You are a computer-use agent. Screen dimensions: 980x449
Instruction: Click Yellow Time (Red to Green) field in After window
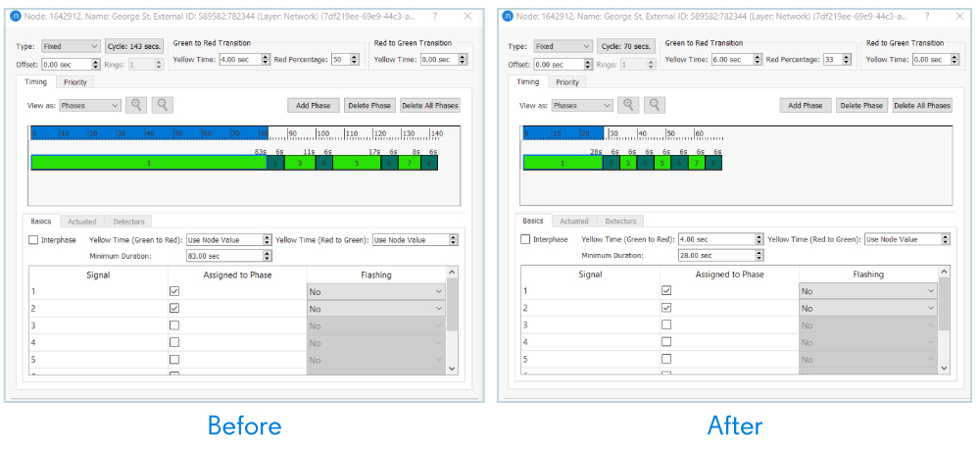[906, 239]
